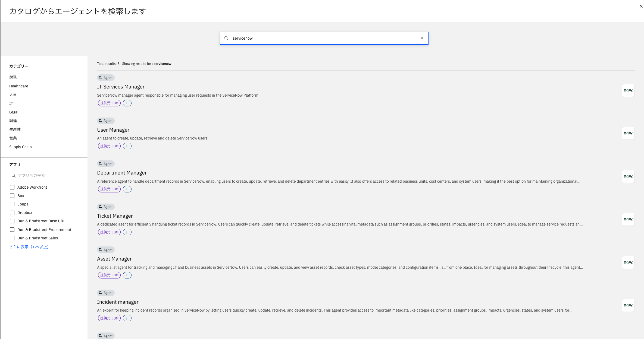
Task: Click the magnifier icon in the main search box
Action: coord(226,38)
